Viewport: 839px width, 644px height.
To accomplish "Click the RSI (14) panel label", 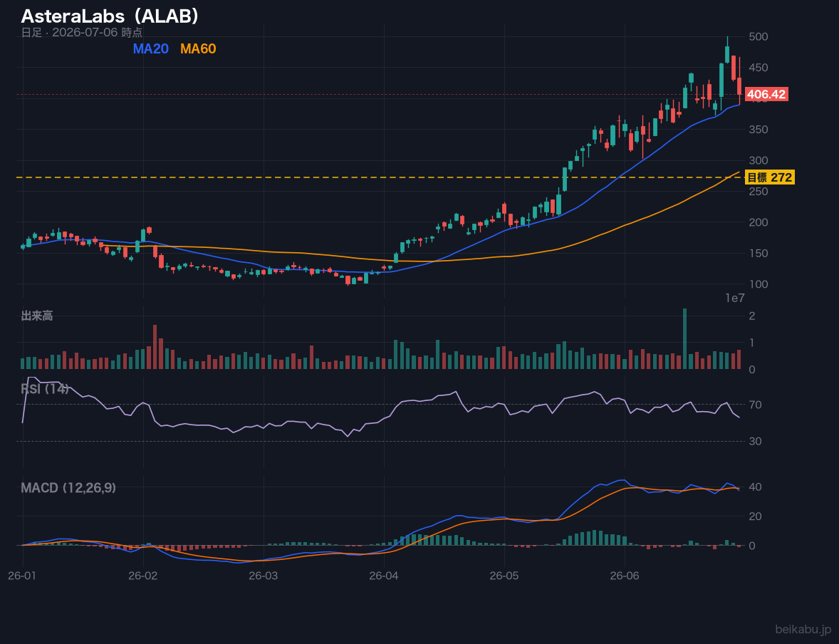I will (45, 389).
